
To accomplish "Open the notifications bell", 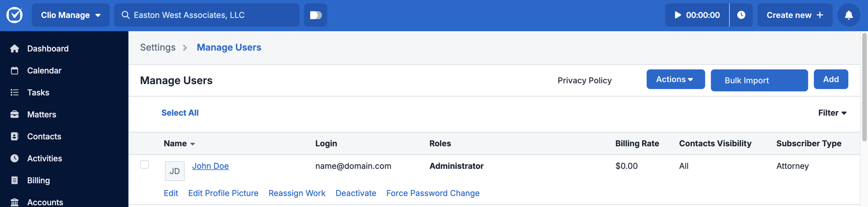I will click(x=849, y=15).
